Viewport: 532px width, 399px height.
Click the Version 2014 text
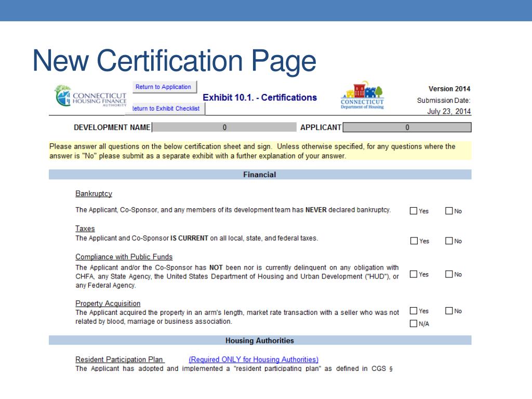449,88
